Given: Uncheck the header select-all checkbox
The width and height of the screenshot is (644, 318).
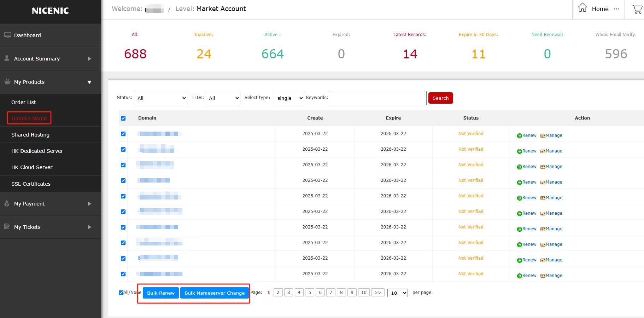Looking at the screenshot, I should tap(123, 118).
